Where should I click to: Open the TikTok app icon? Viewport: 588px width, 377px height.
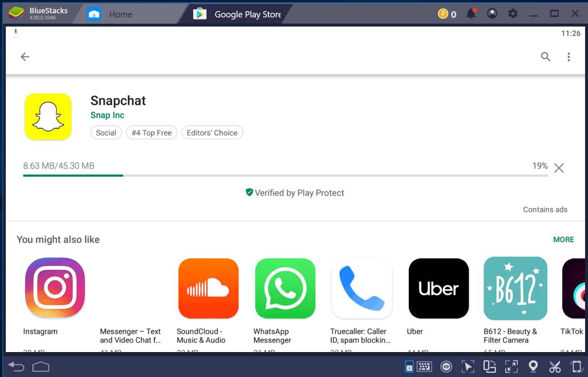573,288
